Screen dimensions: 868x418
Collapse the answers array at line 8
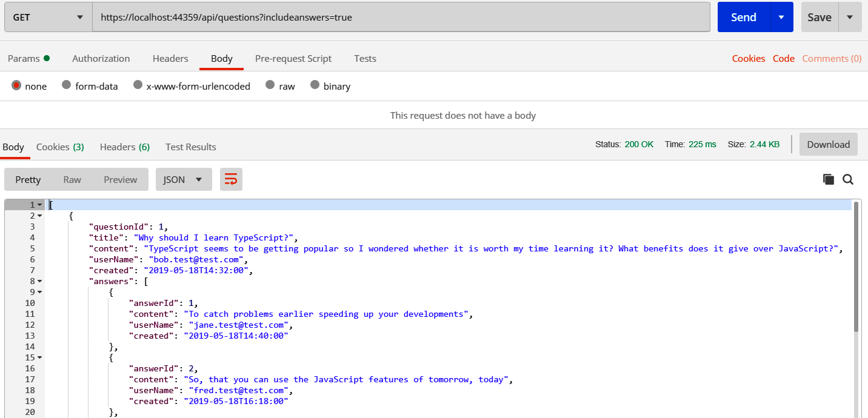pyautogui.click(x=40, y=281)
